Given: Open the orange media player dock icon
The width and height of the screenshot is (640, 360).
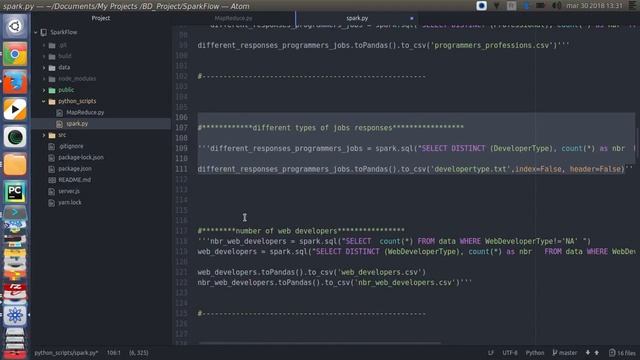Looking at the screenshot, I should (x=15, y=109).
